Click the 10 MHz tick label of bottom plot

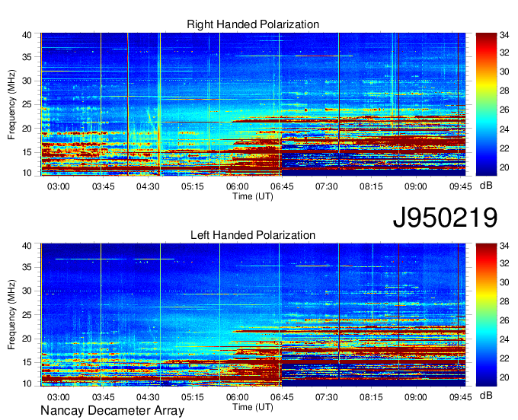pyautogui.click(x=27, y=383)
